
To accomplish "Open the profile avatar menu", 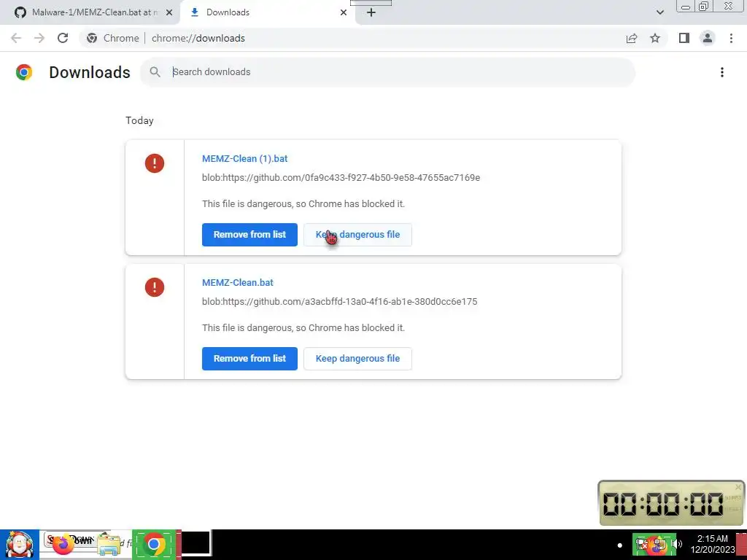I will click(x=708, y=38).
